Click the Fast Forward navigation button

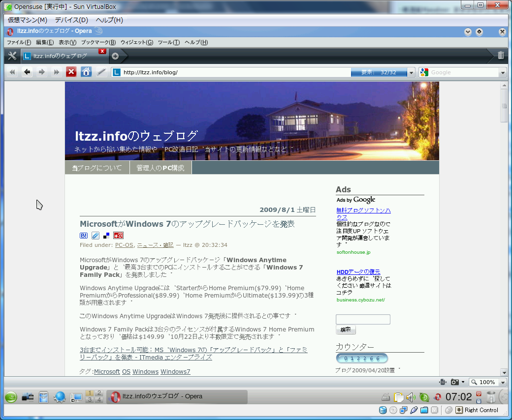pos(56,72)
